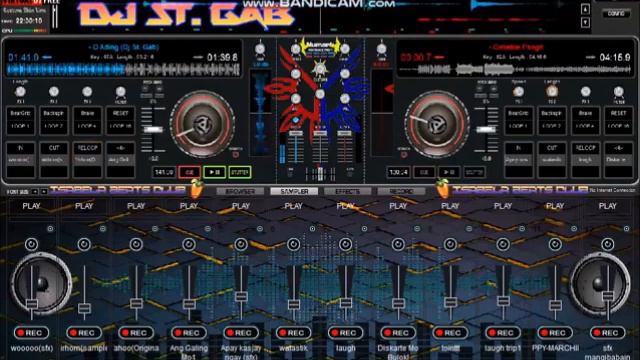Click right deck play/pause button
Image resolution: width=640 pixels, height=360 pixels.
(449, 172)
